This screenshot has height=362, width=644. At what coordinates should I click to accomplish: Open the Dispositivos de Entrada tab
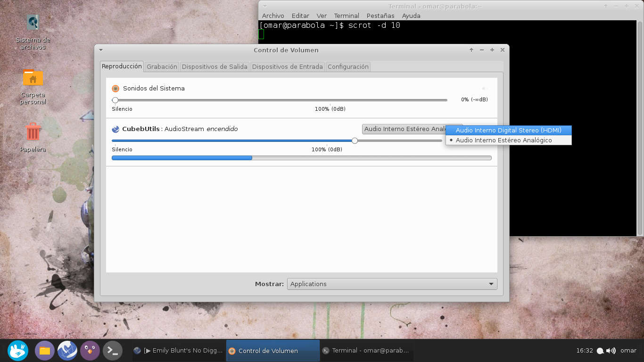(x=288, y=67)
